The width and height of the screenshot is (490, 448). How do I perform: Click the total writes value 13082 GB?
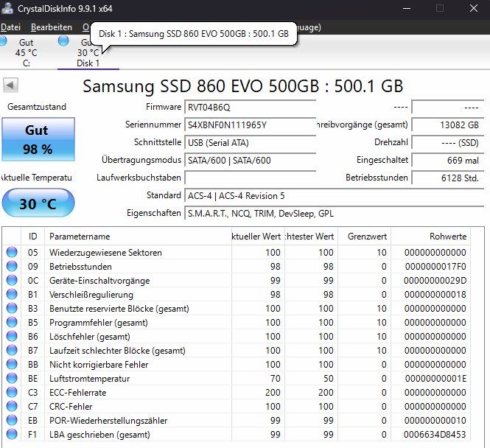coord(447,125)
